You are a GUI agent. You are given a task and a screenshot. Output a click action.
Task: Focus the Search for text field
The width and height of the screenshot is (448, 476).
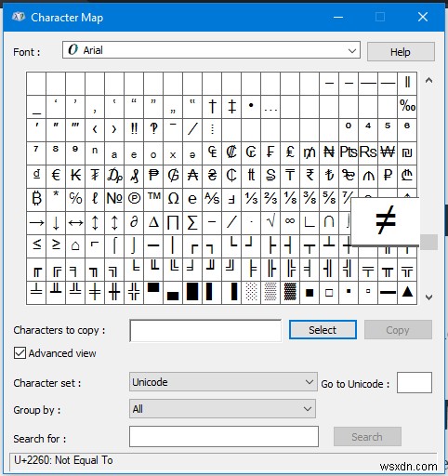[x=224, y=436]
